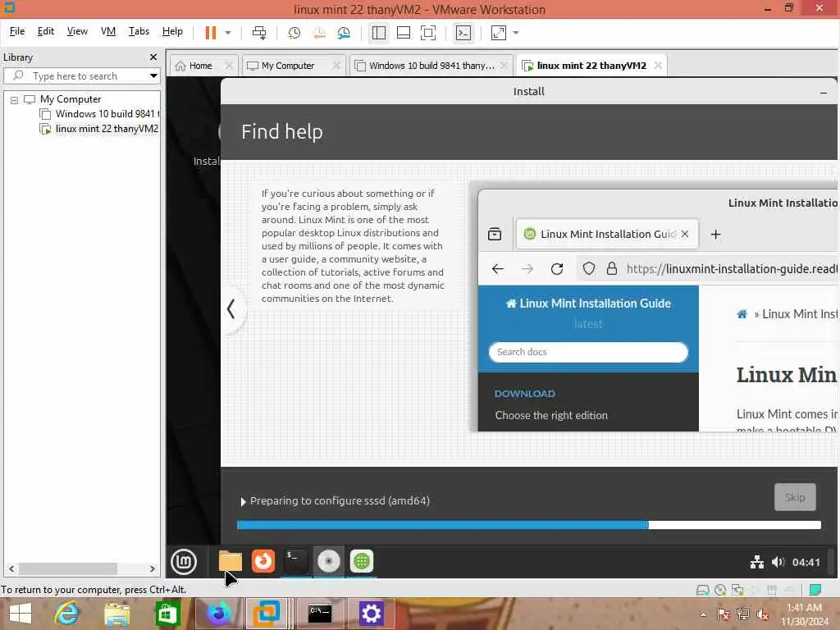
Task: Open the Terminal from the Mint panel
Action: (x=295, y=561)
